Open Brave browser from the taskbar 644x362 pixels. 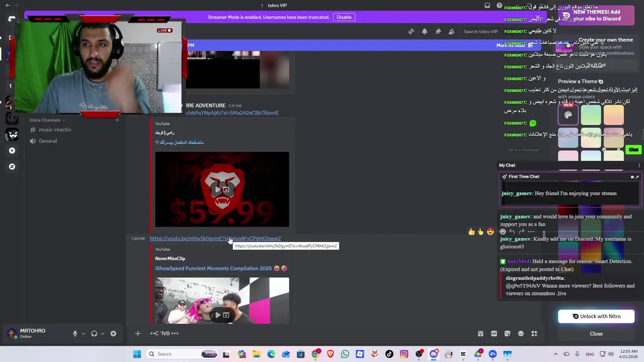point(330,354)
